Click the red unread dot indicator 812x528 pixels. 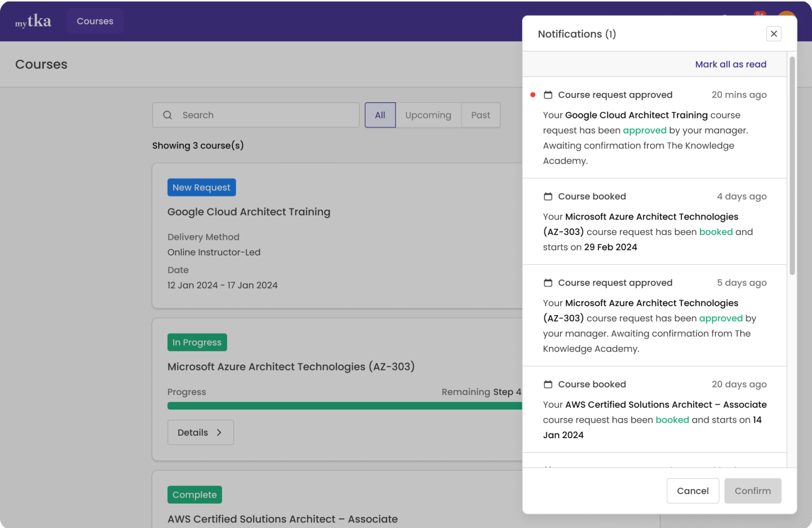click(533, 95)
